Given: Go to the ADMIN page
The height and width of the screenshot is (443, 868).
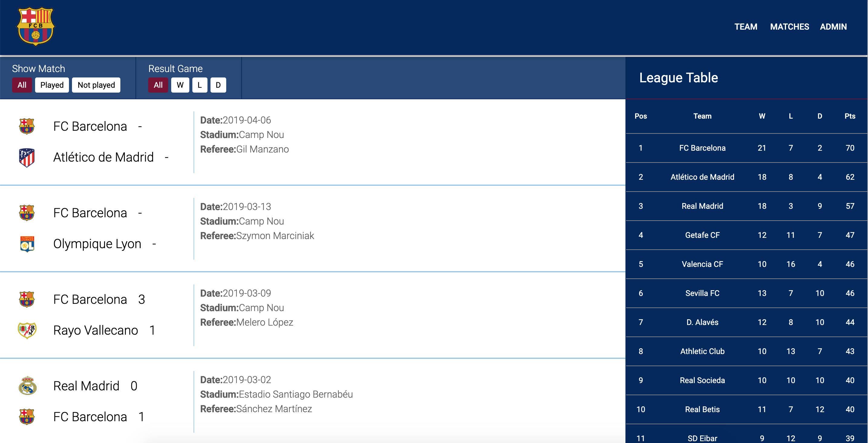Looking at the screenshot, I should coord(834,27).
